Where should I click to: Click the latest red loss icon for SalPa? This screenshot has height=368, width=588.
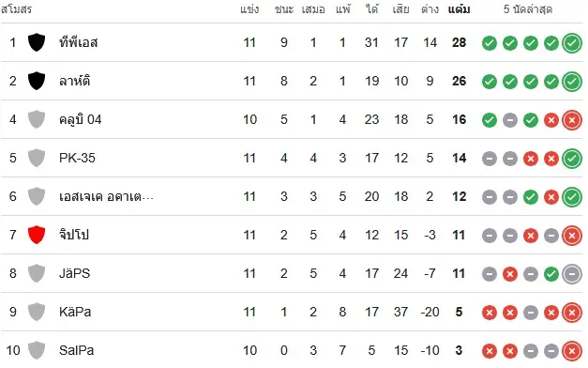coord(572,351)
